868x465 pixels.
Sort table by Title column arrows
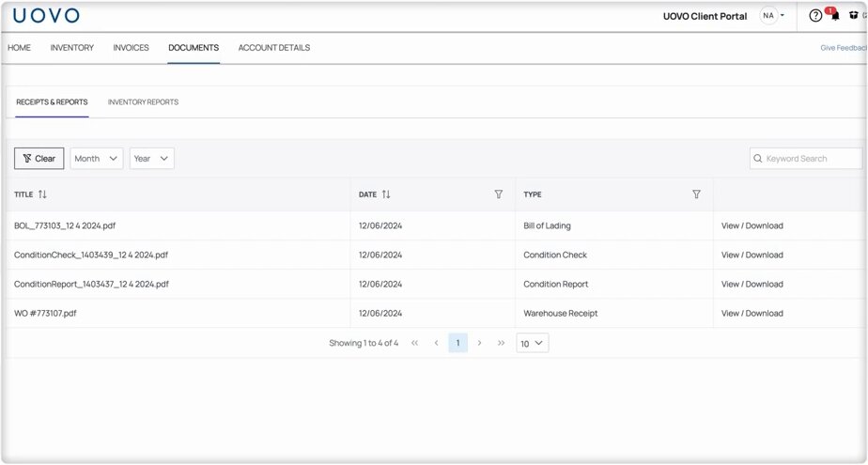42,194
